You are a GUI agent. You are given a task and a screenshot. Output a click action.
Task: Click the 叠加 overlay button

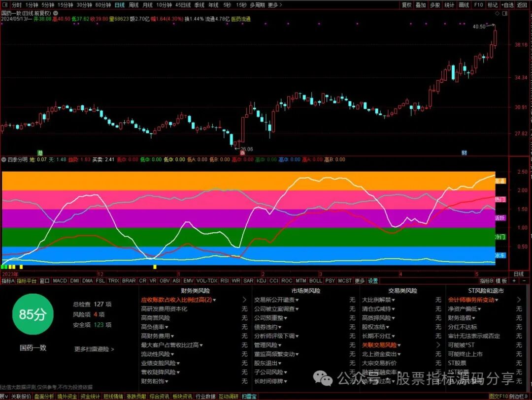click(421, 5)
